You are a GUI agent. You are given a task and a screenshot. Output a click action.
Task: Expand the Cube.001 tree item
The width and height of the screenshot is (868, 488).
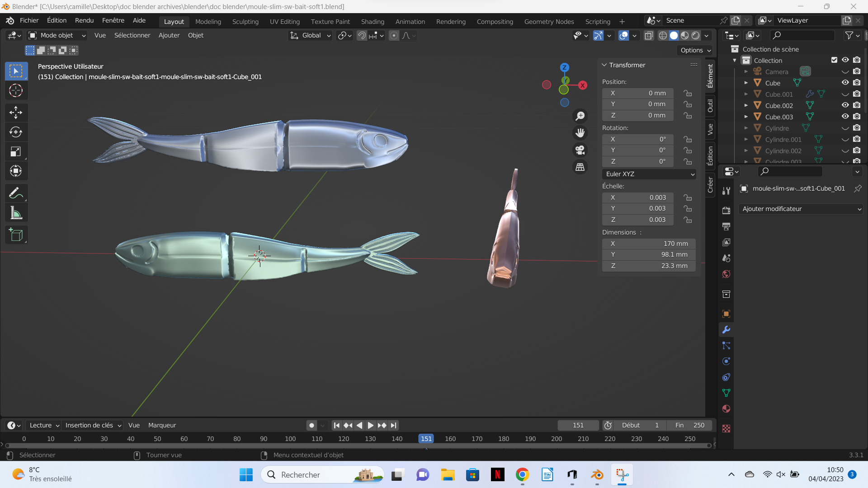746,94
